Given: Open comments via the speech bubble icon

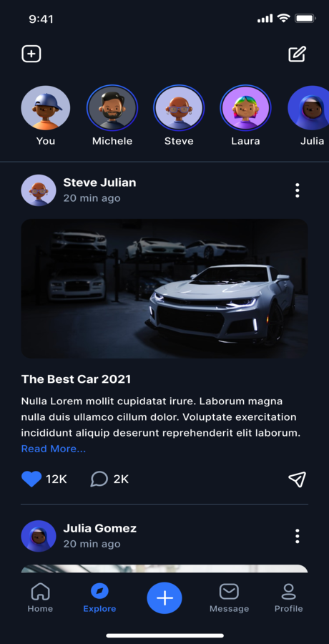Looking at the screenshot, I should tap(99, 479).
